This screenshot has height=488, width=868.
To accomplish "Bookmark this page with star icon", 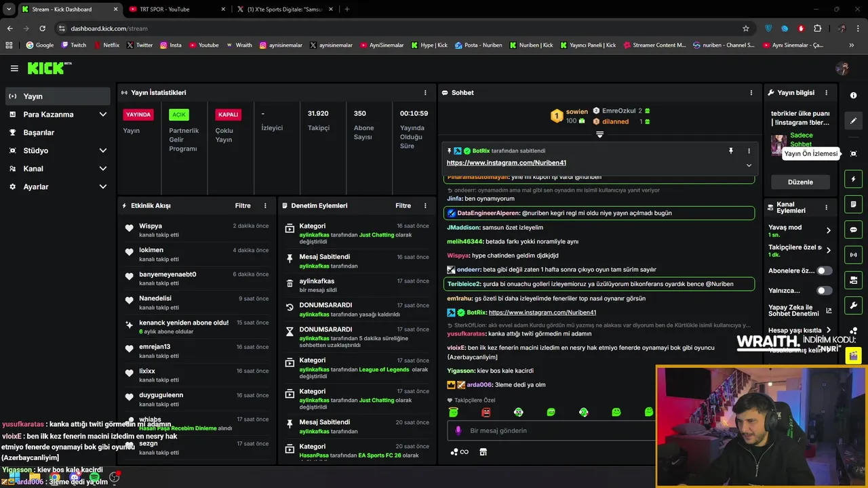I will pyautogui.click(x=746, y=28).
